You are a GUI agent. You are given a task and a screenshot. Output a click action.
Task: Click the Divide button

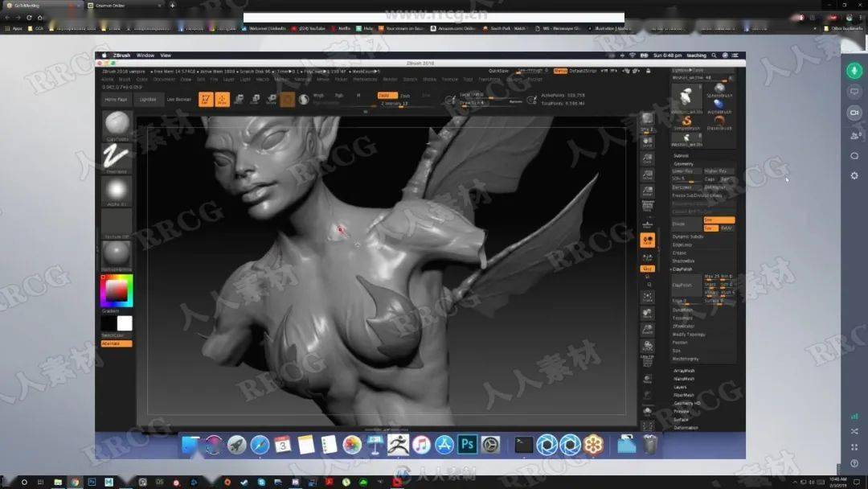(x=686, y=224)
